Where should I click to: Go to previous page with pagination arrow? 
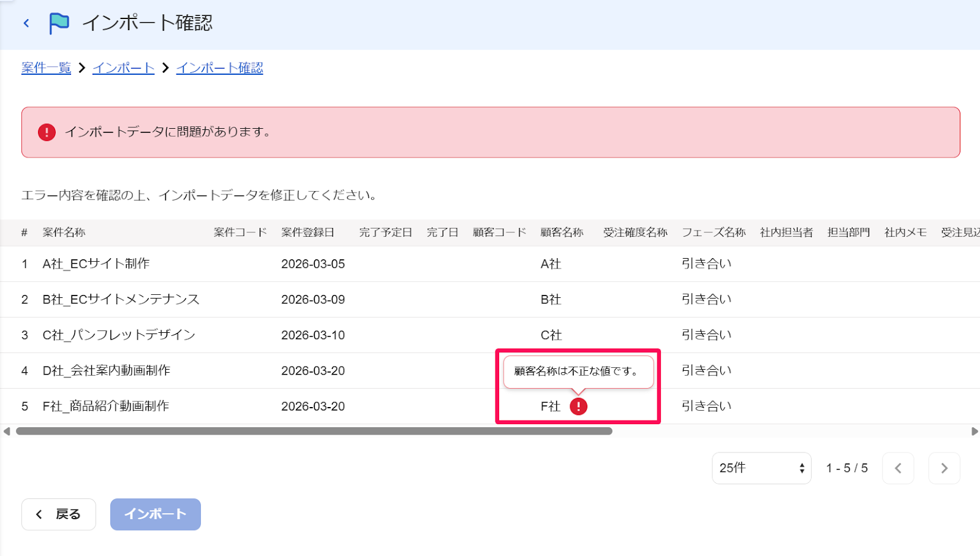click(x=898, y=468)
